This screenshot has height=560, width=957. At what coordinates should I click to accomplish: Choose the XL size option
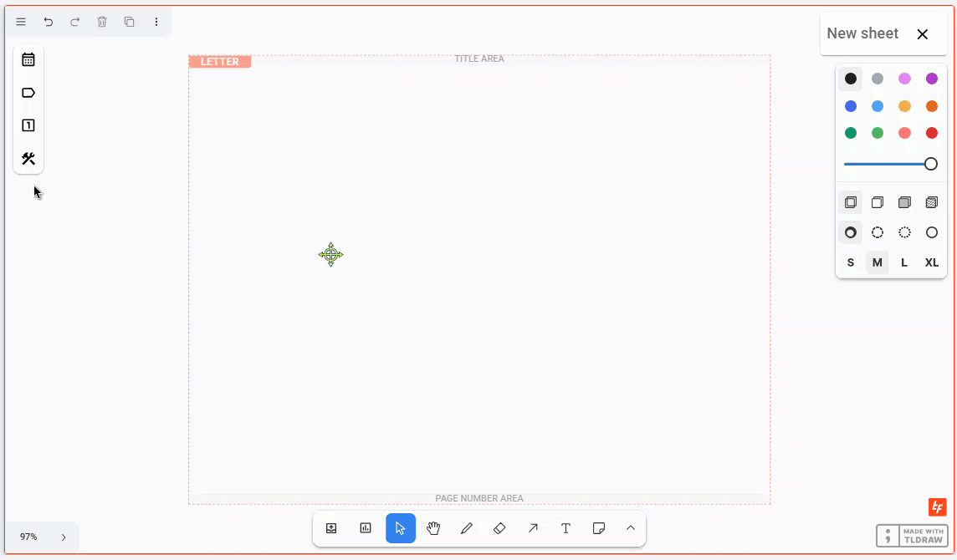(931, 262)
